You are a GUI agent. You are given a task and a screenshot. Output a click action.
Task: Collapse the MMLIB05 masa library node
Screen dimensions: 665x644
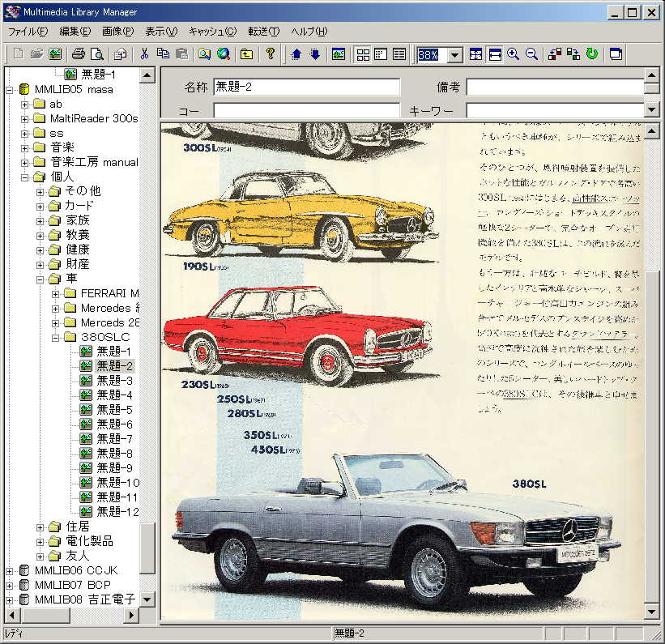pos(10,90)
